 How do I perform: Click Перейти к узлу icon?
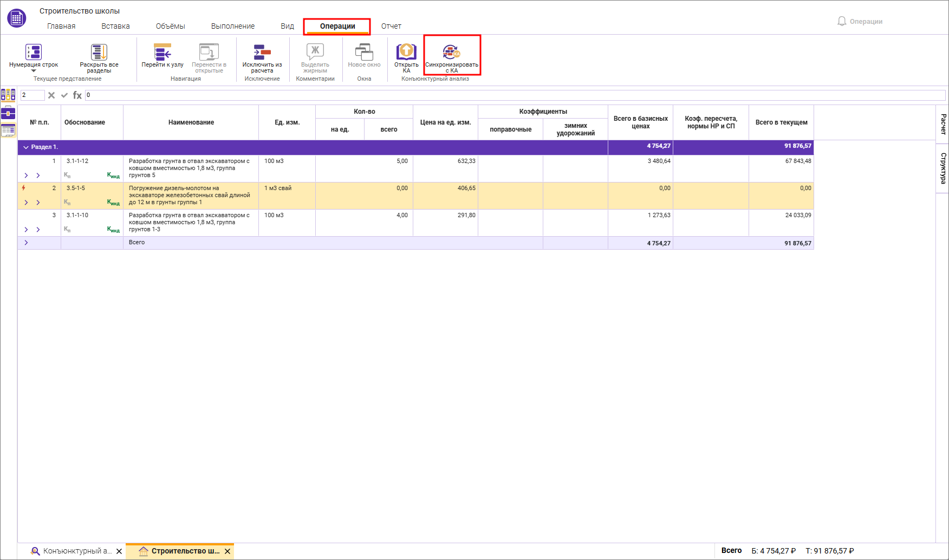click(x=162, y=52)
